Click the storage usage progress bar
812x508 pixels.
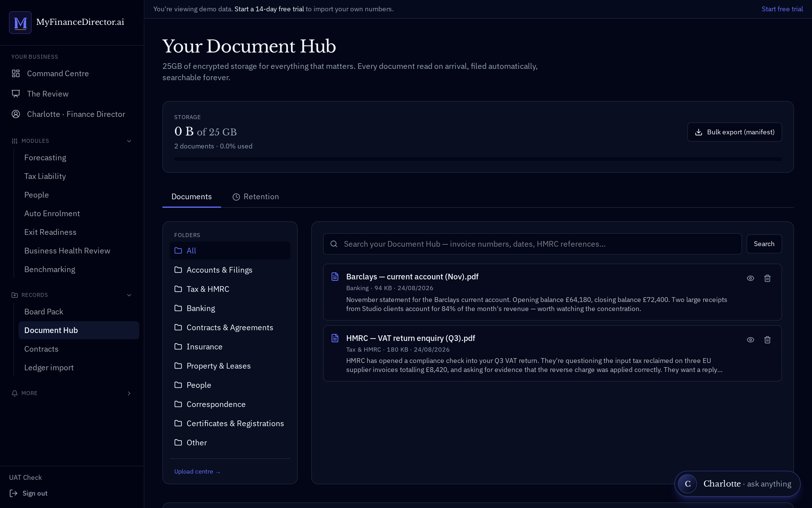click(478, 159)
